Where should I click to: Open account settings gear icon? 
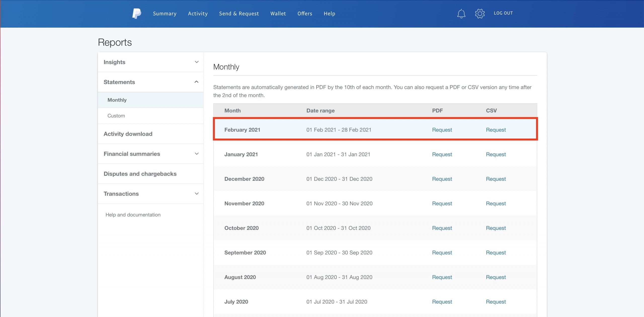pyautogui.click(x=480, y=14)
